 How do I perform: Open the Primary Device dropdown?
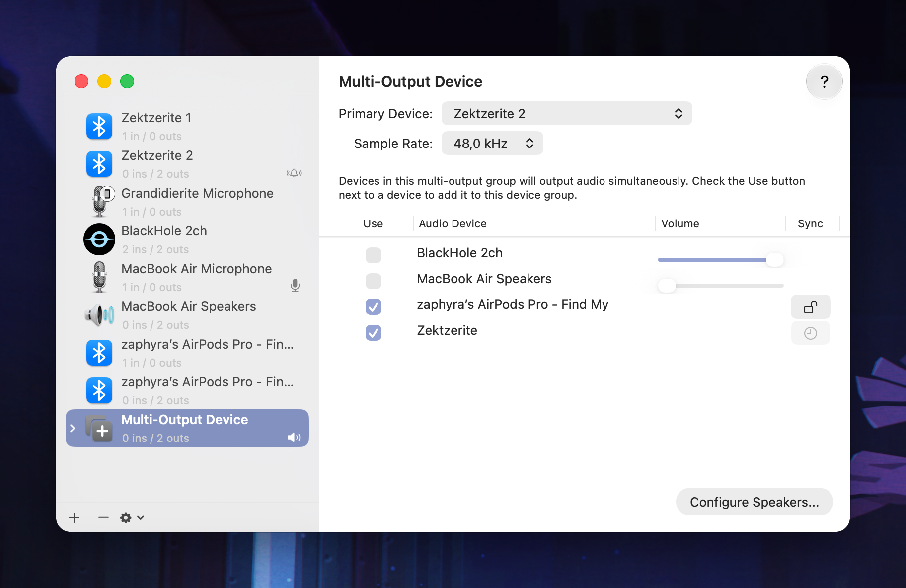pyautogui.click(x=567, y=114)
